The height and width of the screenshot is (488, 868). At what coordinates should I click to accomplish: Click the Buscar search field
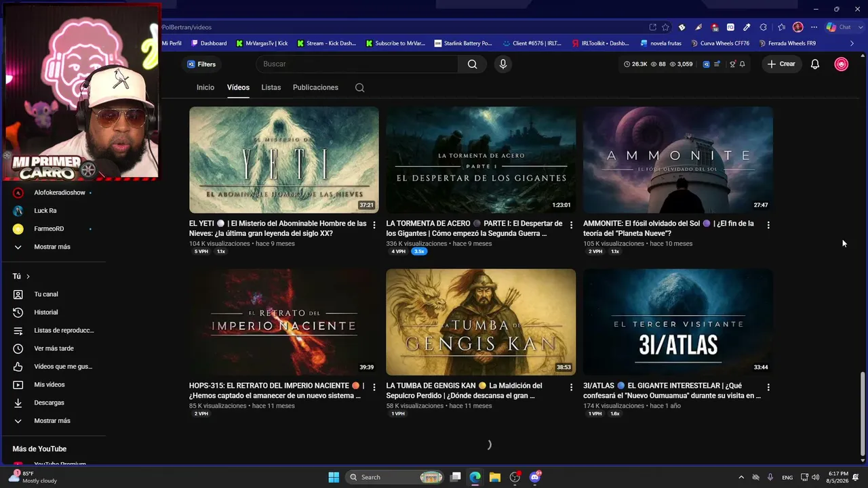(357, 64)
